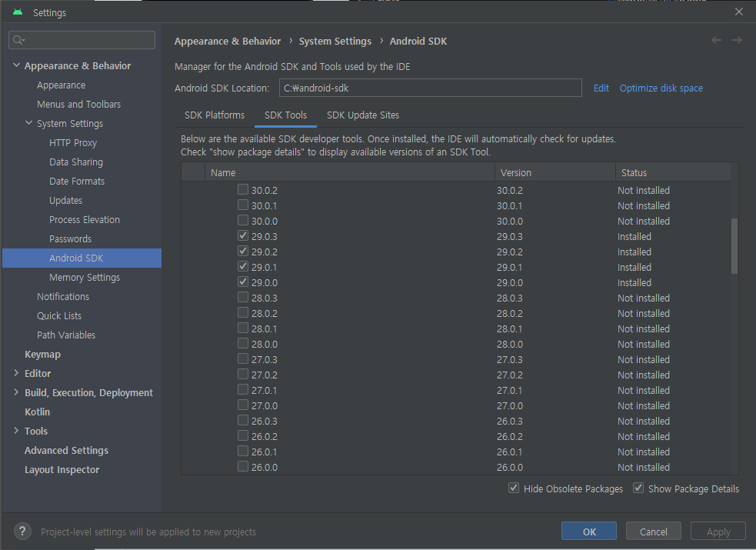Check the 28.0.2 checkbox
The height and width of the screenshot is (550, 756).
click(243, 313)
